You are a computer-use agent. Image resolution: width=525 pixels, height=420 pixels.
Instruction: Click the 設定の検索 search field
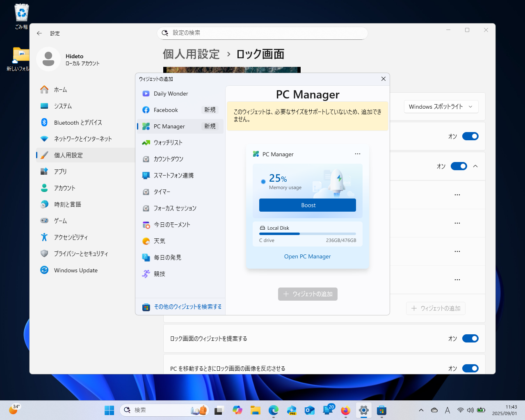[x=262, y=33]
